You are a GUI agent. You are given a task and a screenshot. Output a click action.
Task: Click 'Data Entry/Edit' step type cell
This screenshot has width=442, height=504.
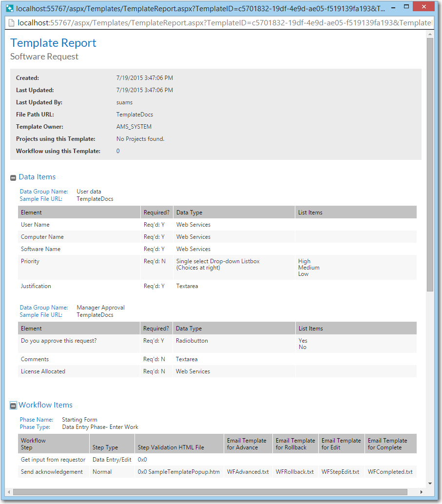click(x=112, y=460)
